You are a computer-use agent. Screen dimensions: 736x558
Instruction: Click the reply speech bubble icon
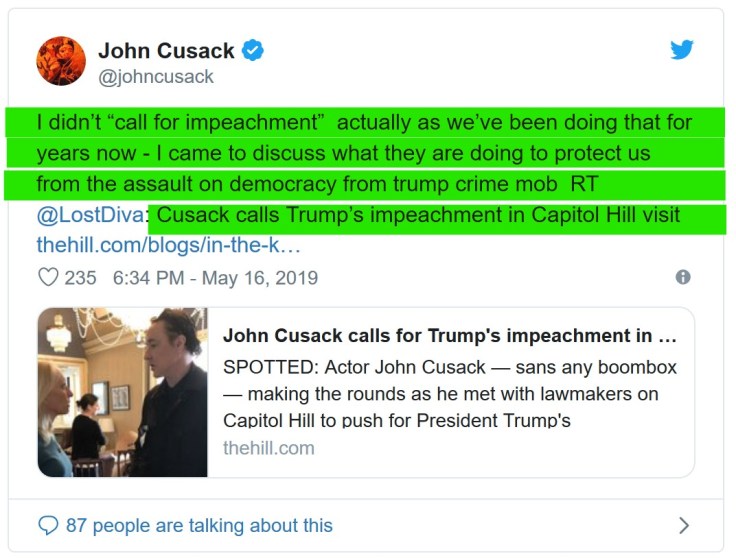point(48,525)
